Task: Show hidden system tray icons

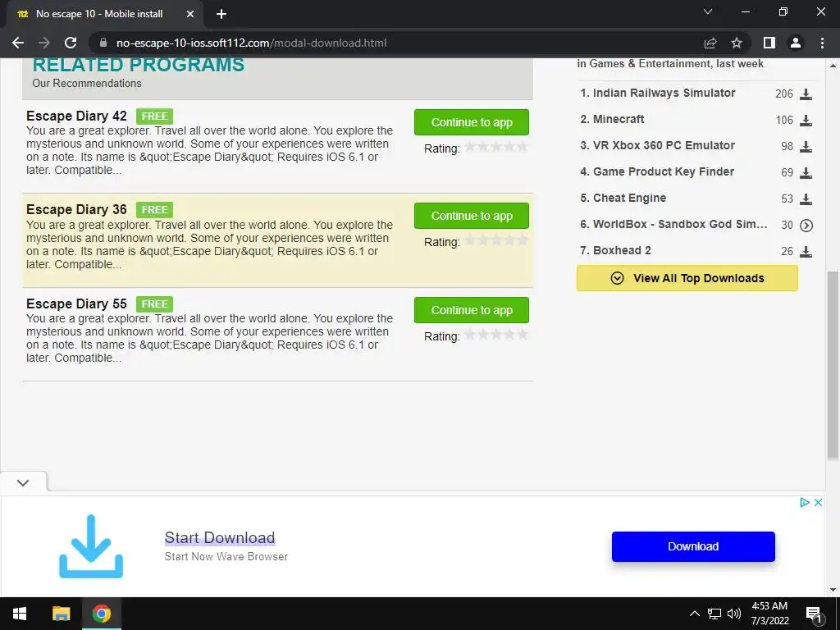Action: click(x=694, y=614)
